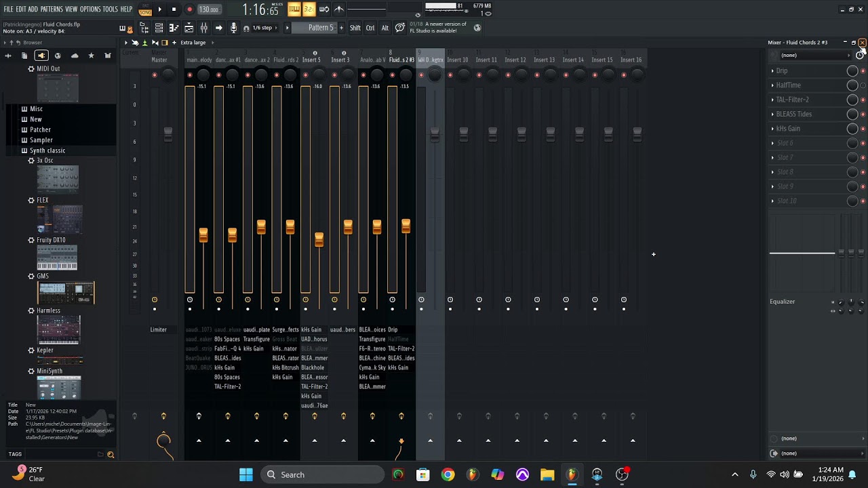Mute the Master mixer track
The image size is (868, 488).
[155, 75]
